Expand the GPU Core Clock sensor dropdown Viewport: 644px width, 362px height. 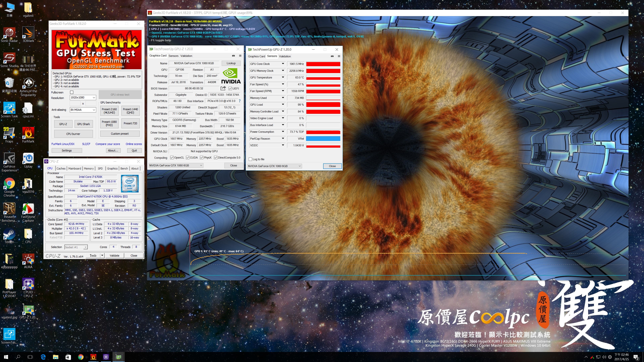(x=283, y=64)
